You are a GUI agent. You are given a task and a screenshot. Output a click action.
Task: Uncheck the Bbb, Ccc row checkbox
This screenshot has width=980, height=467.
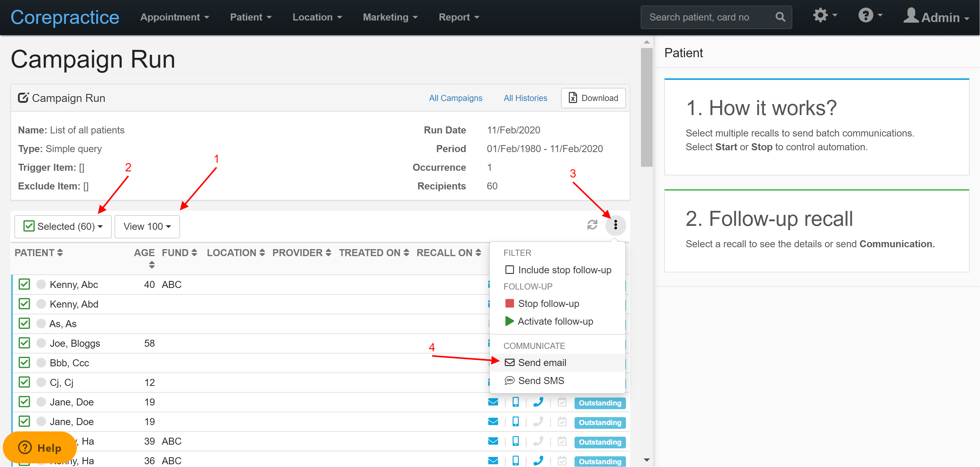point(24,363)
